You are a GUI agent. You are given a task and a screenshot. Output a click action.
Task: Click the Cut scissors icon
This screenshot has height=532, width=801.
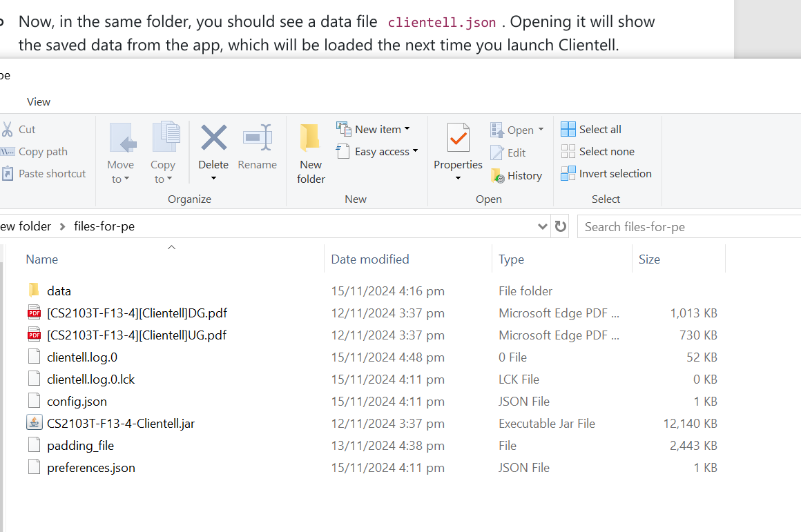(x=7, y=130)
